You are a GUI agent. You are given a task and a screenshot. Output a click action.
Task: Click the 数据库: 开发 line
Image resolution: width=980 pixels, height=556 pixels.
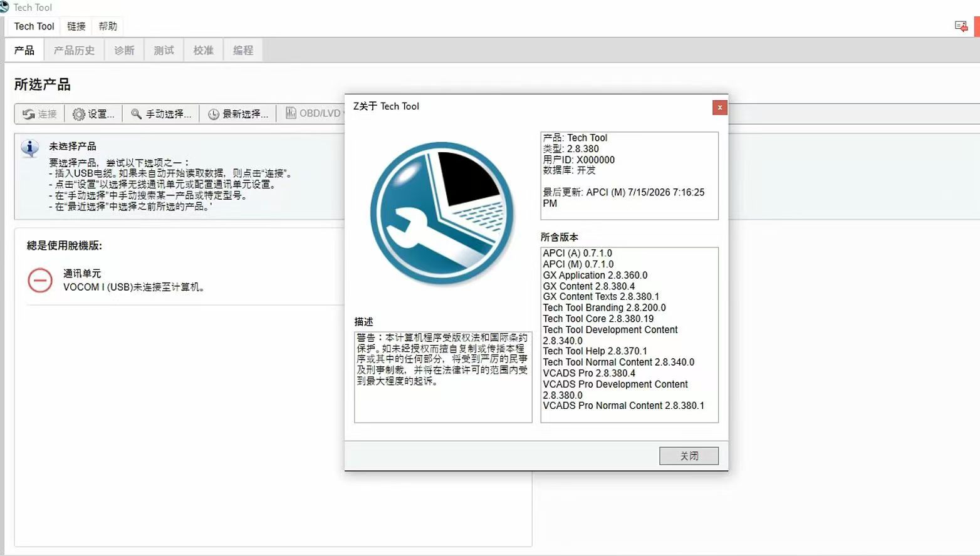[569, 170]
